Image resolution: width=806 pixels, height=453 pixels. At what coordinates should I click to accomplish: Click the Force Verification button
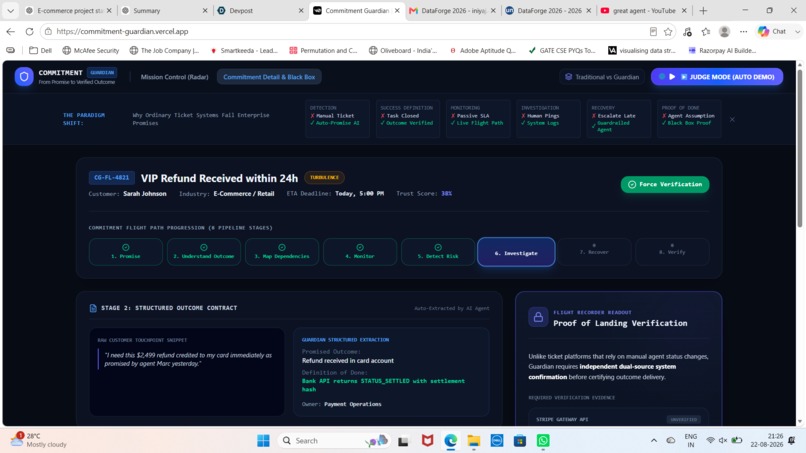(665, 185)
